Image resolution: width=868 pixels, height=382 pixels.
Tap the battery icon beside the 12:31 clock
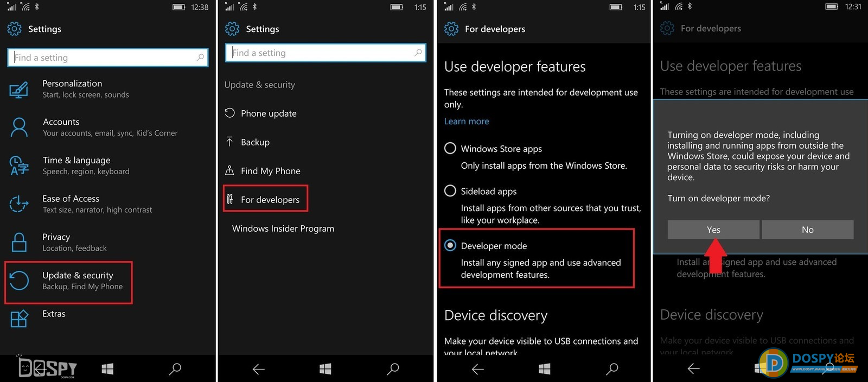pyautogui.click(x=832, y=7)
